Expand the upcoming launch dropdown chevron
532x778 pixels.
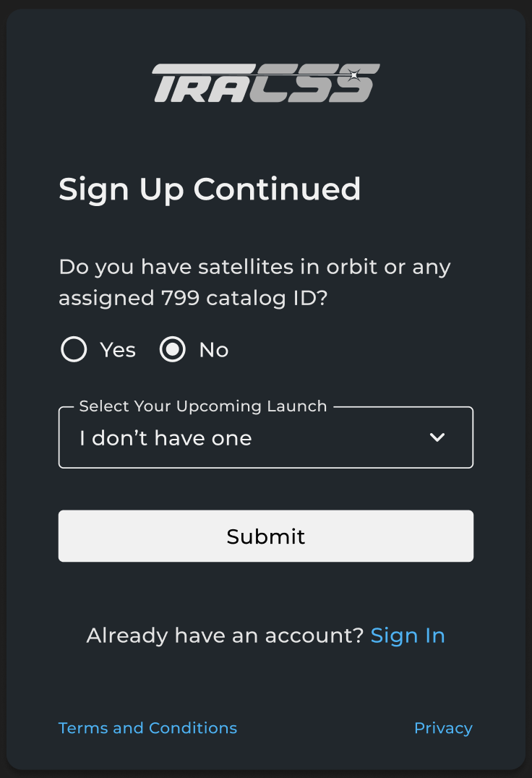click(x=437, y=437)
